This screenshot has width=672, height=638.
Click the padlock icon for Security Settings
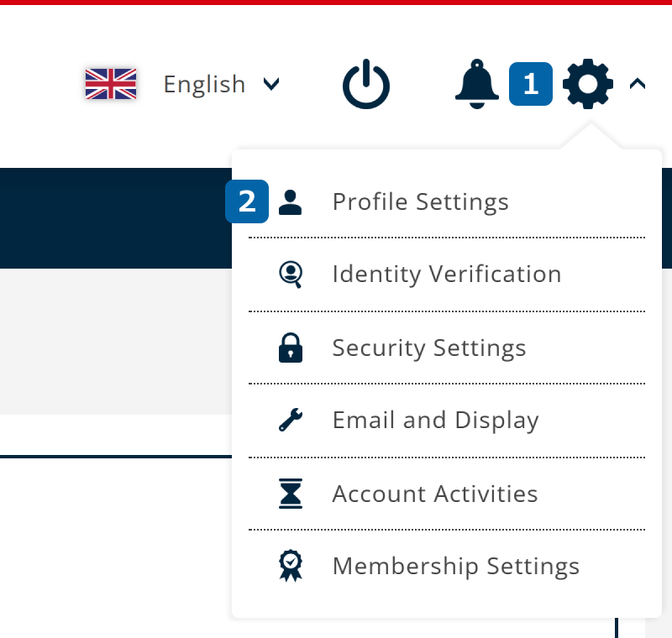tap(290, 348)
